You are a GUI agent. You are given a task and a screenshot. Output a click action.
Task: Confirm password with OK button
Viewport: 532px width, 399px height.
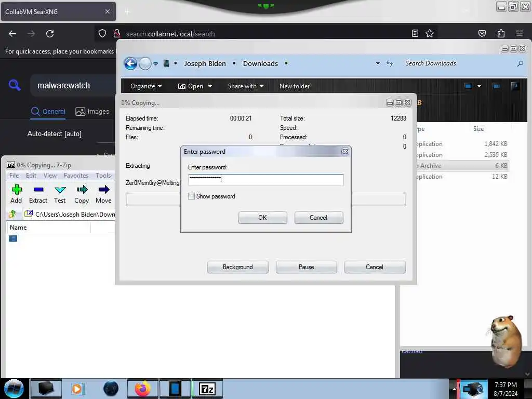[x=262, y=218]
